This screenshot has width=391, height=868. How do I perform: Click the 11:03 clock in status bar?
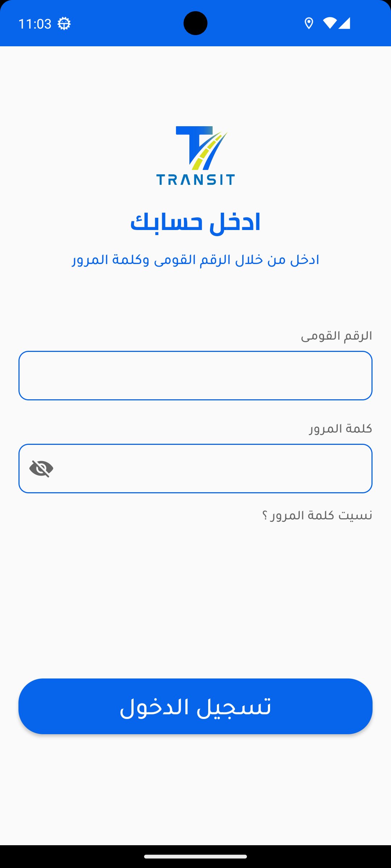tap(35, 24)
